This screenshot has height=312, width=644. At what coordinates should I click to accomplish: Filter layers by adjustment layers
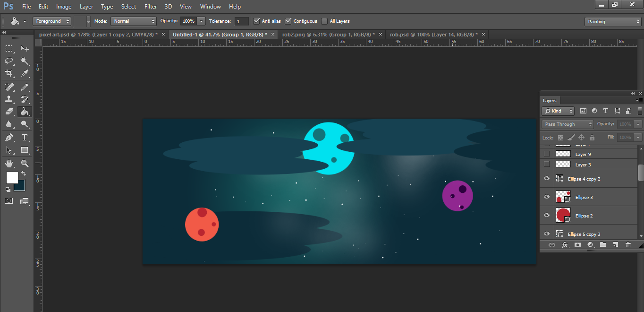pos(594,111)
